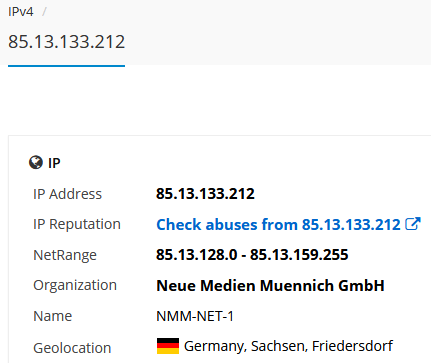Screen dimensions: 431x363
Task: Click the IPv4 breadcrumb link
Action: pyautogui.click(x=21, y=12)
